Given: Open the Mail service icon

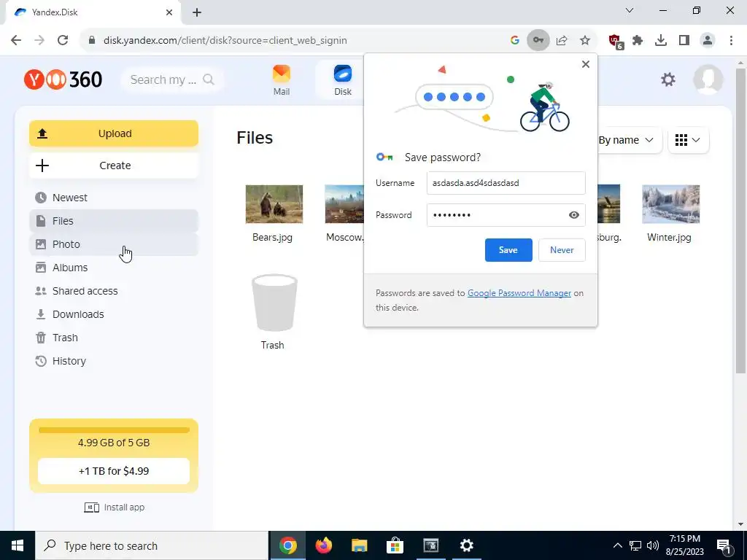Looking at the screenshot, I should [x=281, y=80].
